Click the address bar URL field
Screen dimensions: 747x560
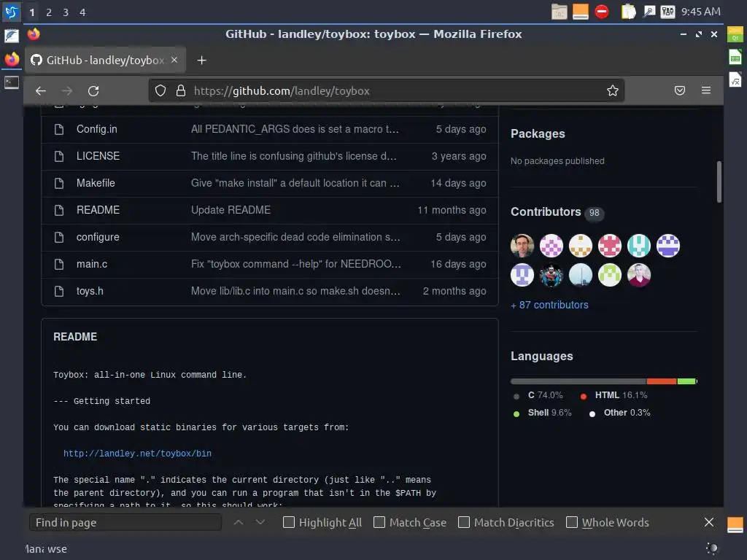(x=386, y=90)
